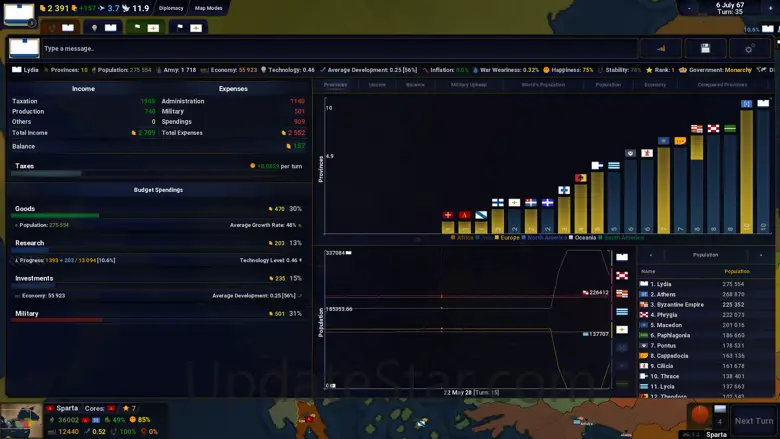Image resolution: width=780 pixels, height=439 pixels.
Task: Click the Lydia flag in the top-left corner
Action: tap(19, 14)
